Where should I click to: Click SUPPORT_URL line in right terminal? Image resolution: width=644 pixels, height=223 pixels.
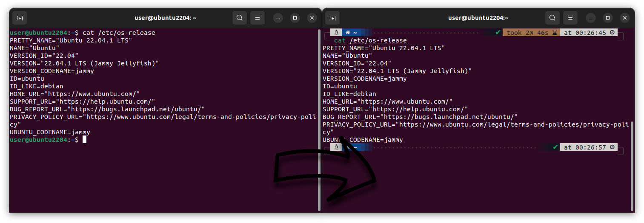tap(395, 109)
